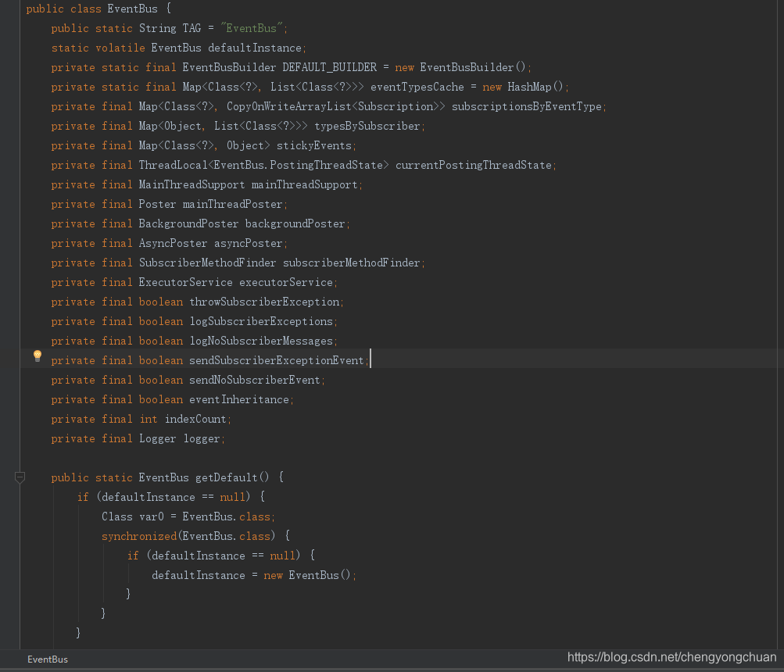The height and width of the screenshot is (672, 784).
Task: Click the executorService field name
Action: click(286, 281)
